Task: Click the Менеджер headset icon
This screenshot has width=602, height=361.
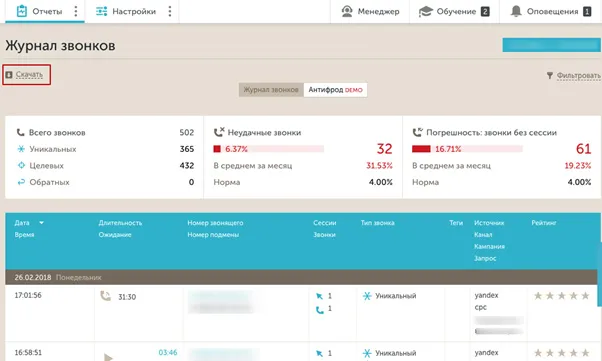Action: click(347, 11)
